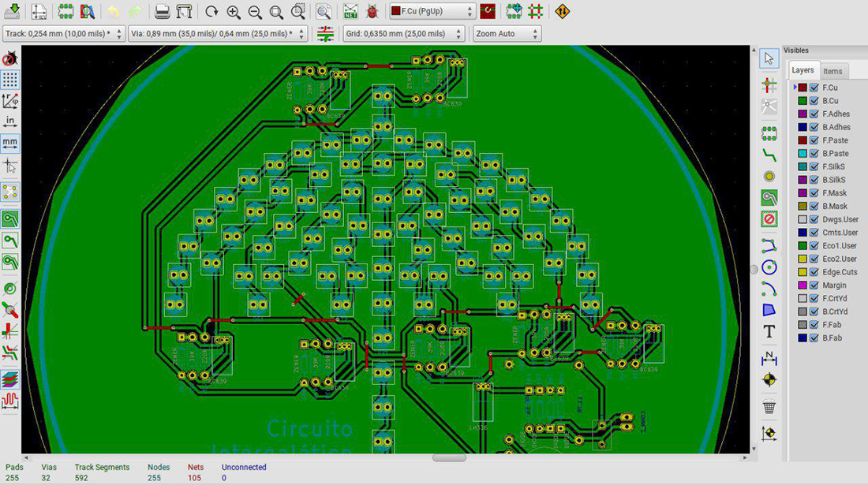Click the Print board icon
The height and width of the screenshot is (485, 868).
point(162,12)
